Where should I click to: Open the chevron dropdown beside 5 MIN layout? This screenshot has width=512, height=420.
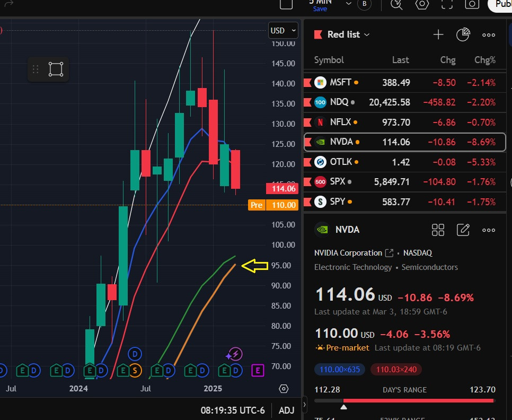[349, 4]
